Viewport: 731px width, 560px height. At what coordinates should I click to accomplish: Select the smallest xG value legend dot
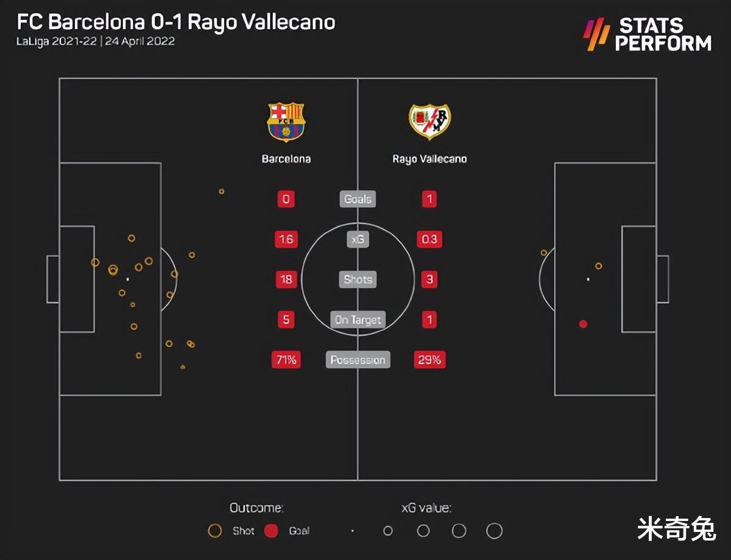(x=352, y=531)
